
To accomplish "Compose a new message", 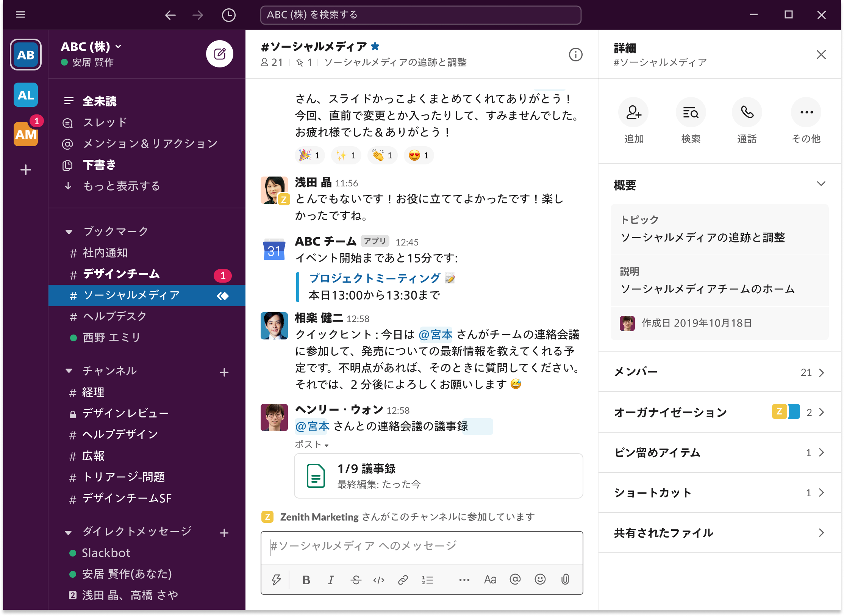I will coord(220,54).
